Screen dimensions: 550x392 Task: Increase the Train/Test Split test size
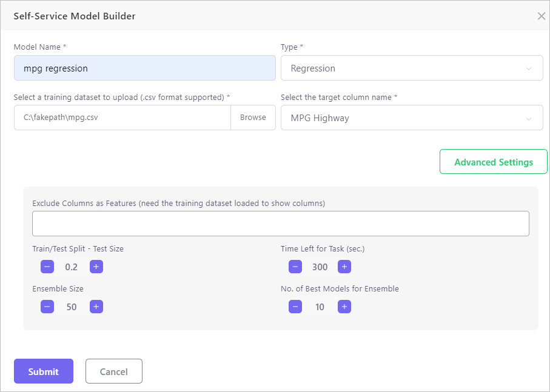(x=96, y=267)
